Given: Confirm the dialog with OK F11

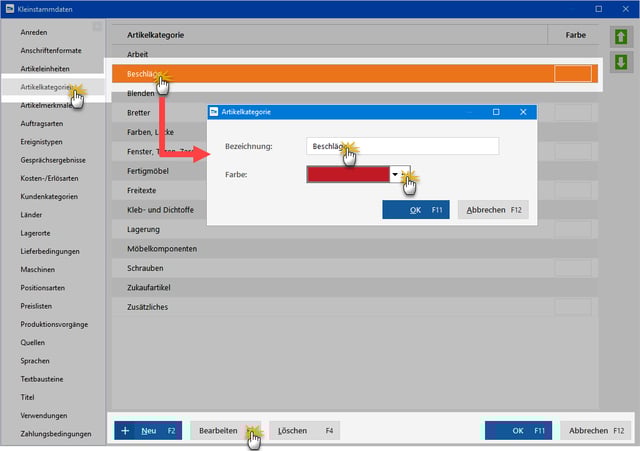Looking at the screenshot, I should pos(415,210).
